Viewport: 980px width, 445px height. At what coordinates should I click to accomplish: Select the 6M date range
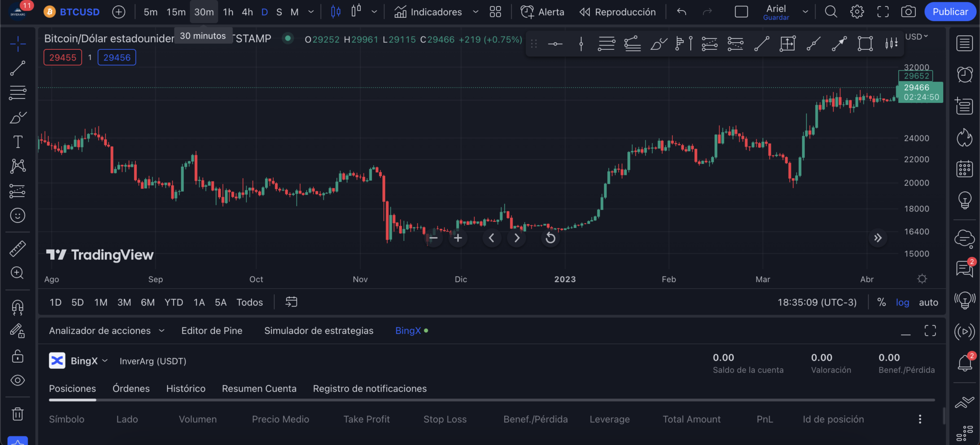coord(148,302)
